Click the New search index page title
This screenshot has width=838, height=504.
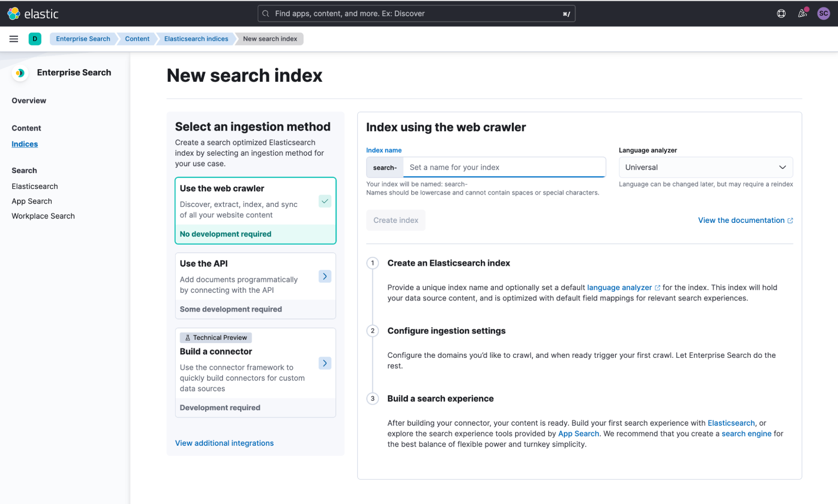pos(244,75)
